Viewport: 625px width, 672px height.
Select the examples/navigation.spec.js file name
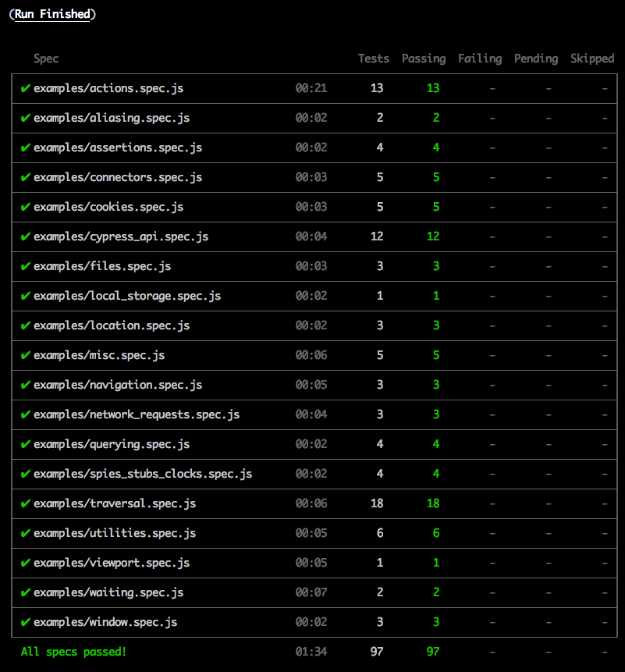pyautogui.click(x=118, y=385)
